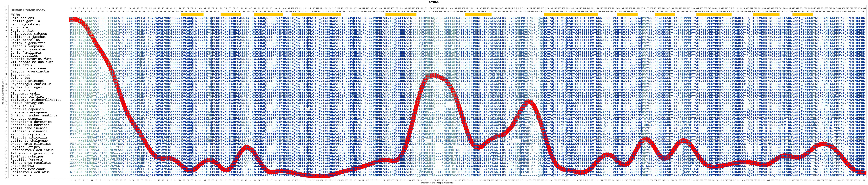Select the Mus musculus species label
868x185 pixels.
coord(22,106)
